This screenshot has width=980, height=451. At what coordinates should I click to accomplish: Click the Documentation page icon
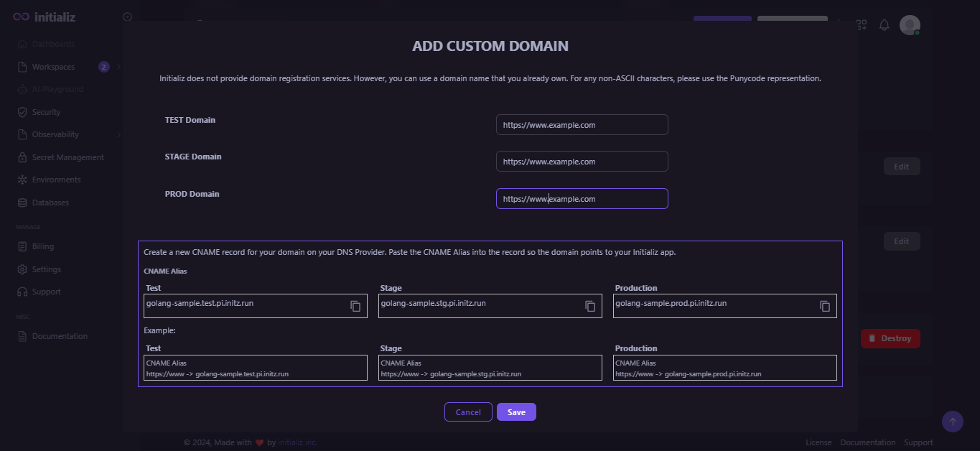pyautogui.click(x=22, y=336)
